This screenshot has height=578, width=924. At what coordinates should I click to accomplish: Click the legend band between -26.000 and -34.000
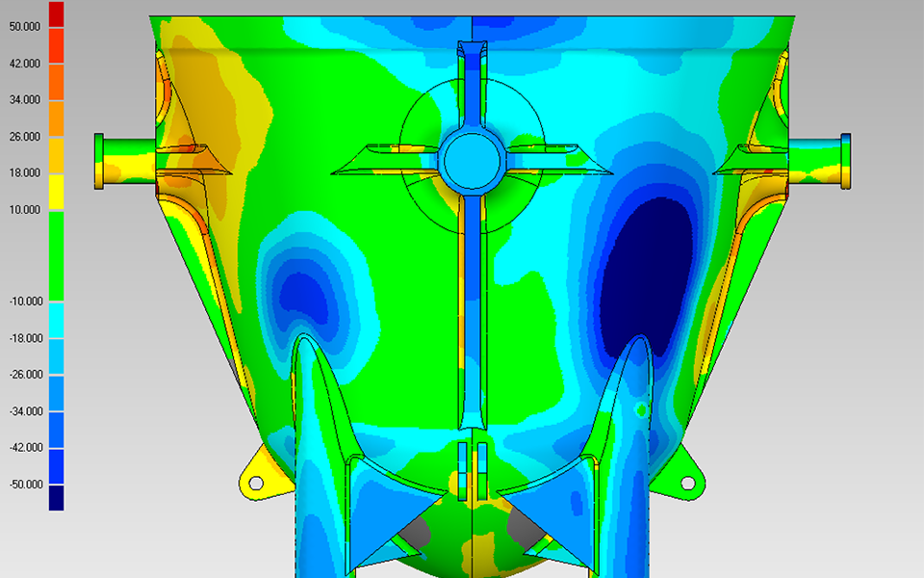[56, 393]
